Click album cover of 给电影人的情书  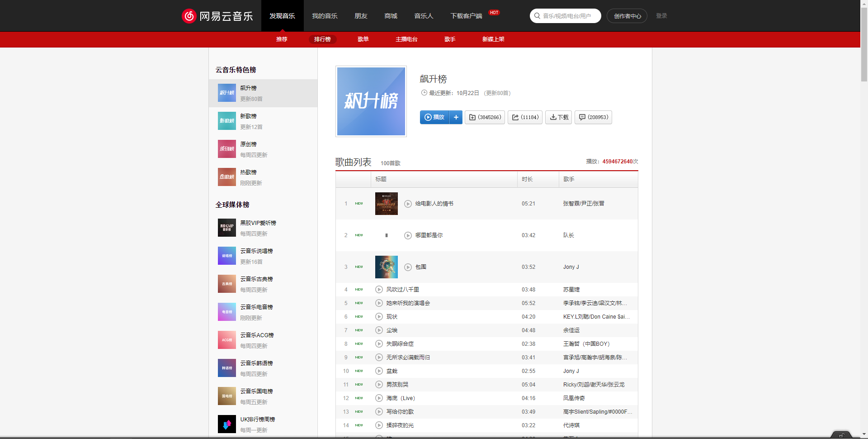coord(387,204)
